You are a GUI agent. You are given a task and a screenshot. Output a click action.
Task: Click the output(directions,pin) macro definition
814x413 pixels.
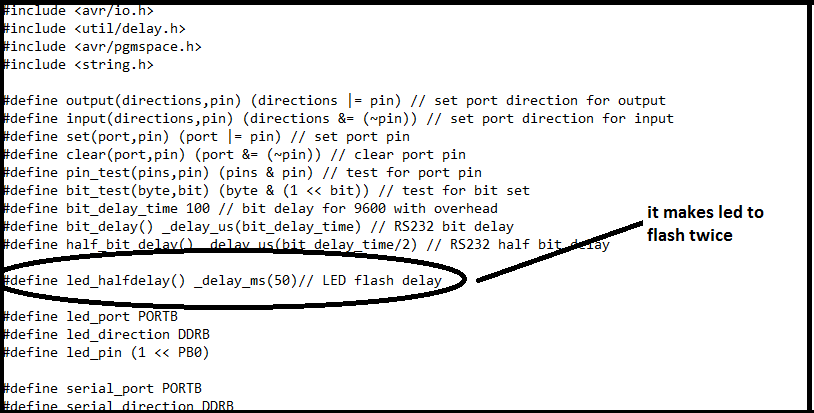335,101
